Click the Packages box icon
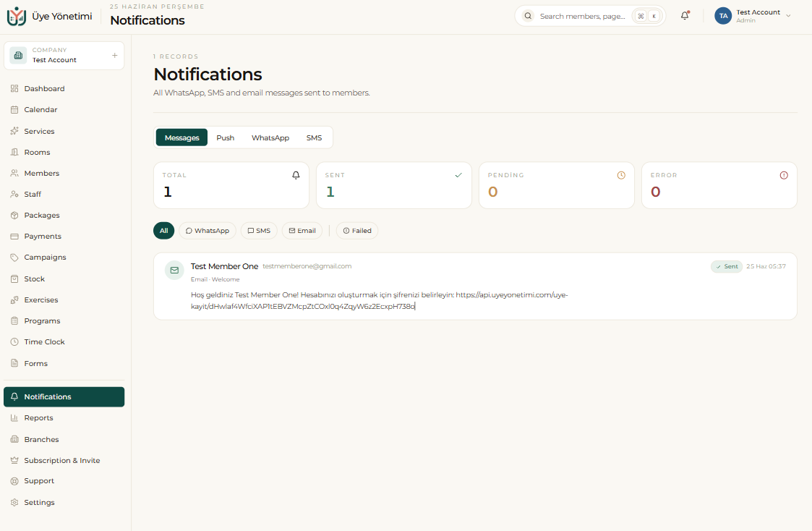This screenshot has height=531, width=812. [14, 215]
